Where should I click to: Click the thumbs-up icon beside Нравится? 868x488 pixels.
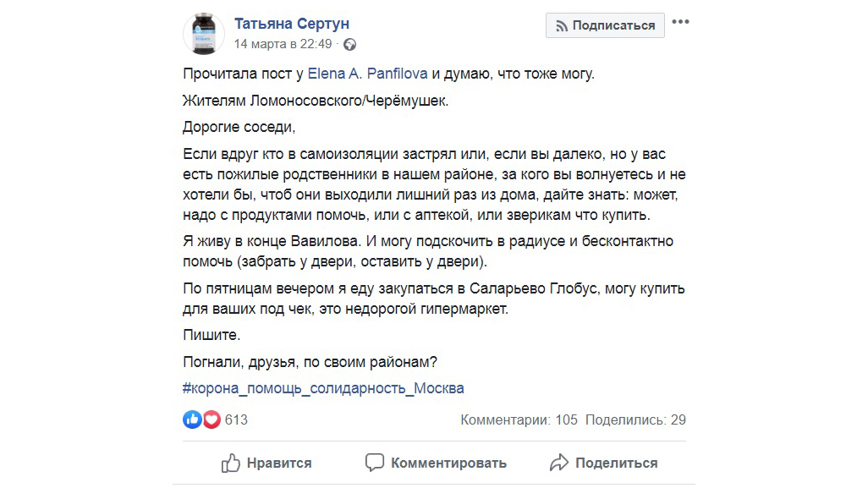[x=230, y=463]
